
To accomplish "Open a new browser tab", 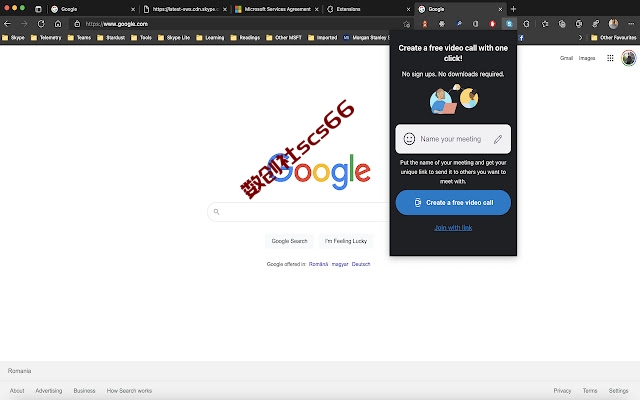I will coord(513,9).
